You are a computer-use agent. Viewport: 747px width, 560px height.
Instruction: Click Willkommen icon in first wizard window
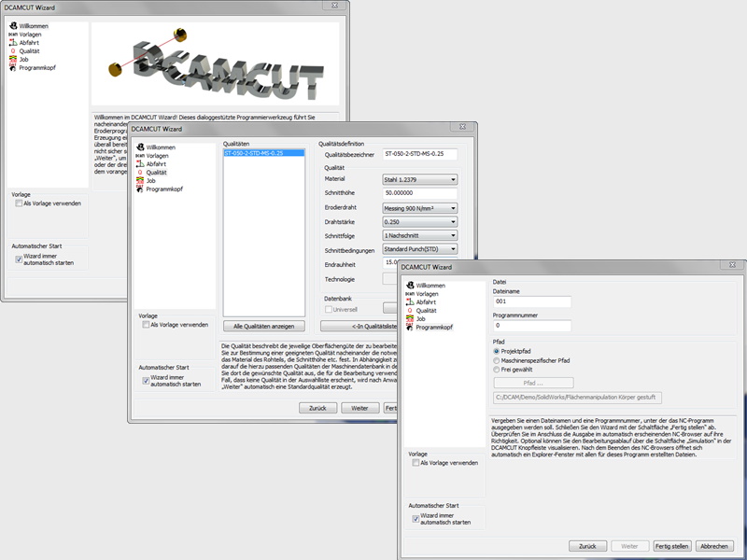point(13,26)
